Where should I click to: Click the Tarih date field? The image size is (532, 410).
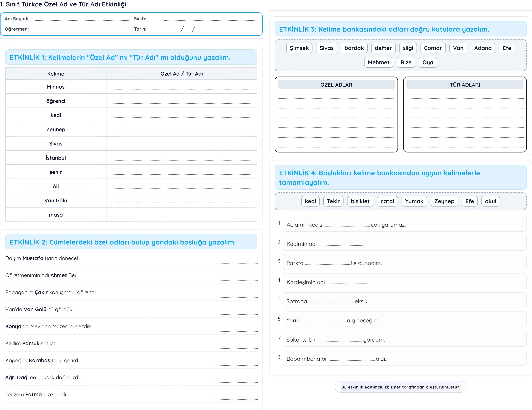pos(184,29)
